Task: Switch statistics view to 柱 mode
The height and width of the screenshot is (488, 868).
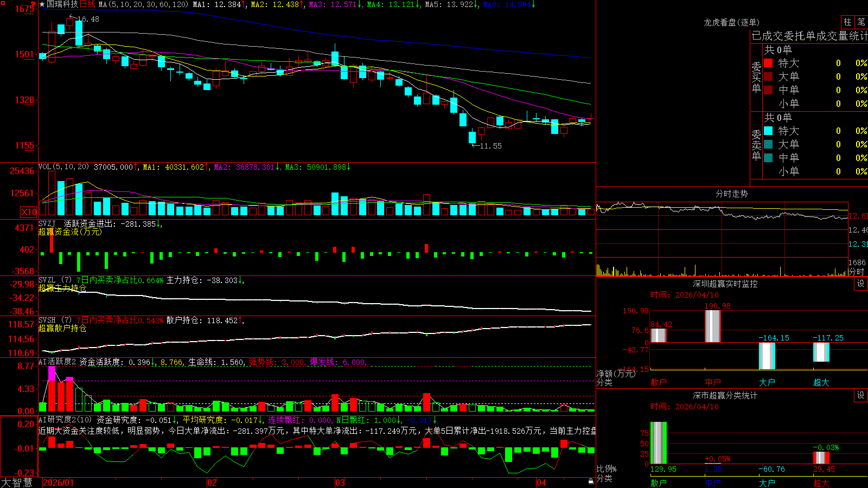Action: [x=847, y=22]
